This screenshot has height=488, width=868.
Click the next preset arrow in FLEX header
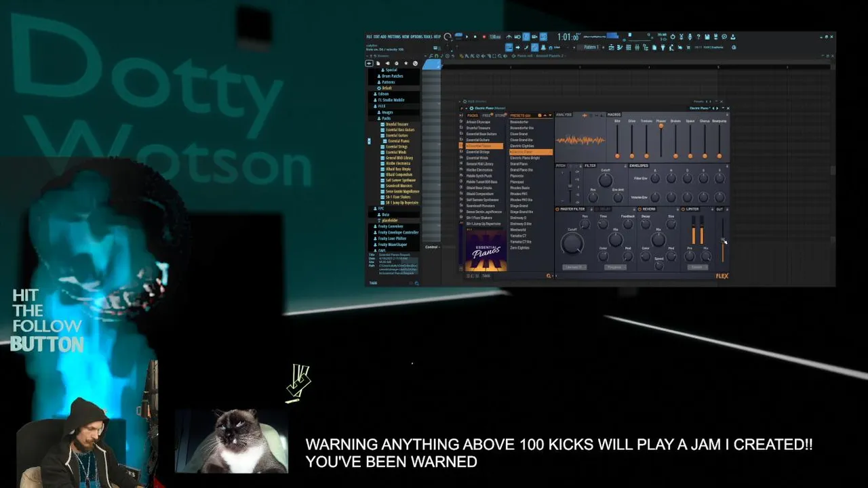coord(717,108)
